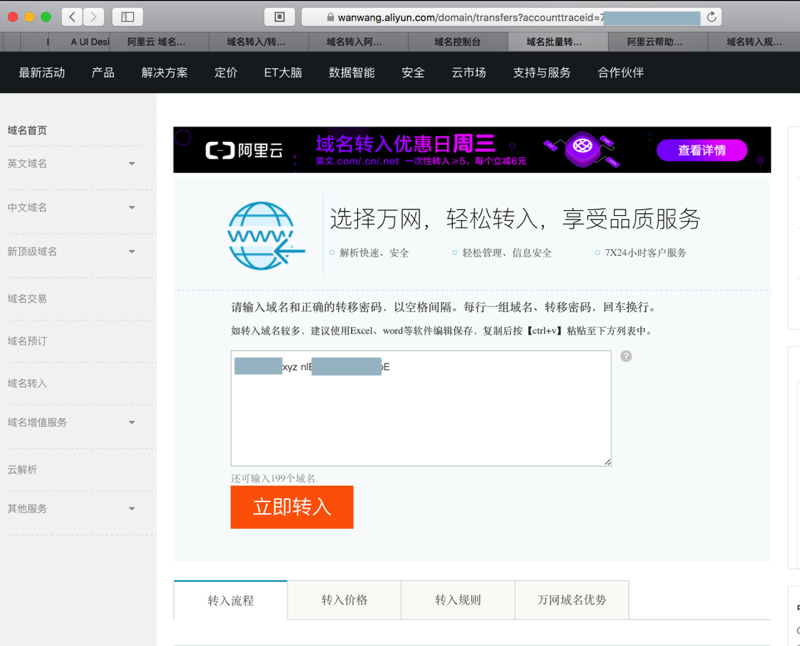Open 域名预订 in the sidebar
Viewport: 800px width, 646px height.
(27, 341)
